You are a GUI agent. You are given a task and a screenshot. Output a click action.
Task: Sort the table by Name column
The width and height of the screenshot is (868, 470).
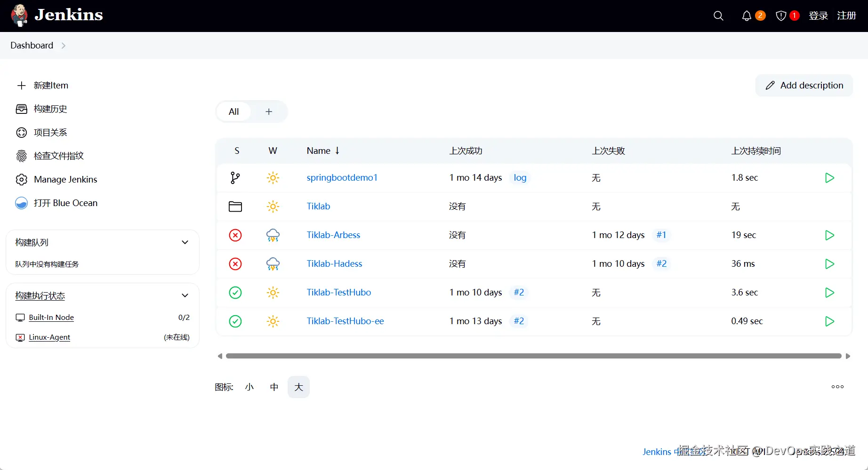point(323,151)
